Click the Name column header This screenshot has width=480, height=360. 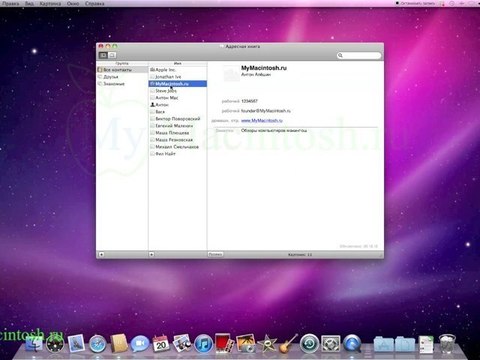pos(178,63)
